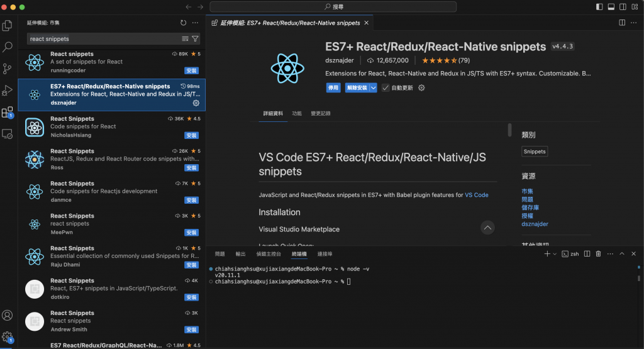This screenshot has height=349, width=644.
Task: Close the ES7+ extension editor tab
Action: coord(366,23)
